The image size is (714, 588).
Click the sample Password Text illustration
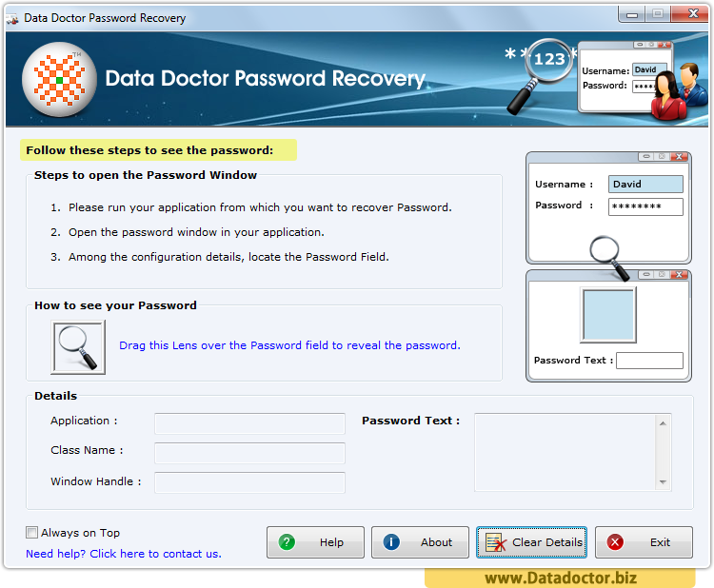tap(608, 325)
